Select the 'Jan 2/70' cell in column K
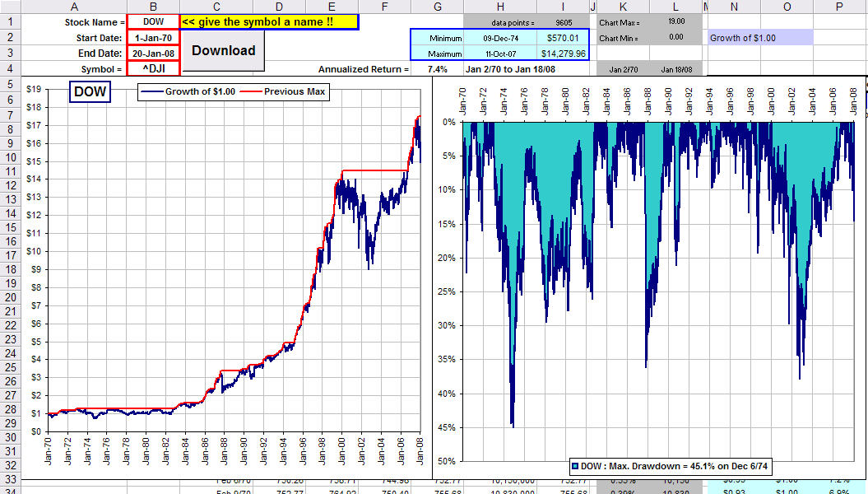This screenshot has height=494, width=868. point(624,69)
